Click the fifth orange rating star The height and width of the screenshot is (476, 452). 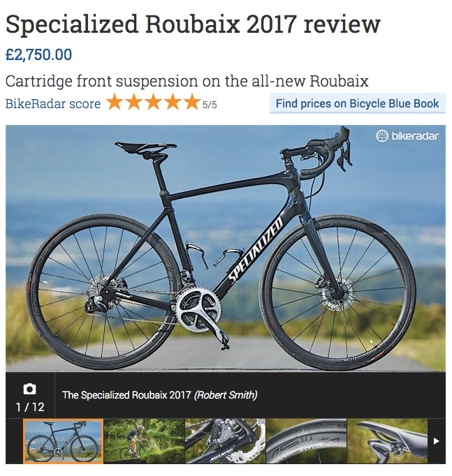click(x=192, y=102)
